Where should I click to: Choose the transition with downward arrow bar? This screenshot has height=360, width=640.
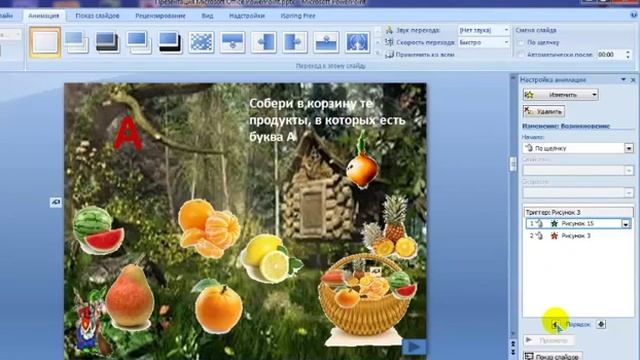click(233, 42)
